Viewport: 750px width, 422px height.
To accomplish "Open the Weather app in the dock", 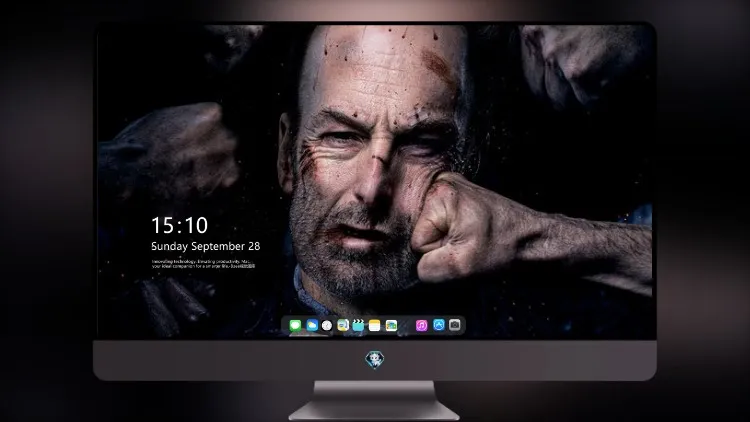I will pyautogui.click(x=312, y=325).
